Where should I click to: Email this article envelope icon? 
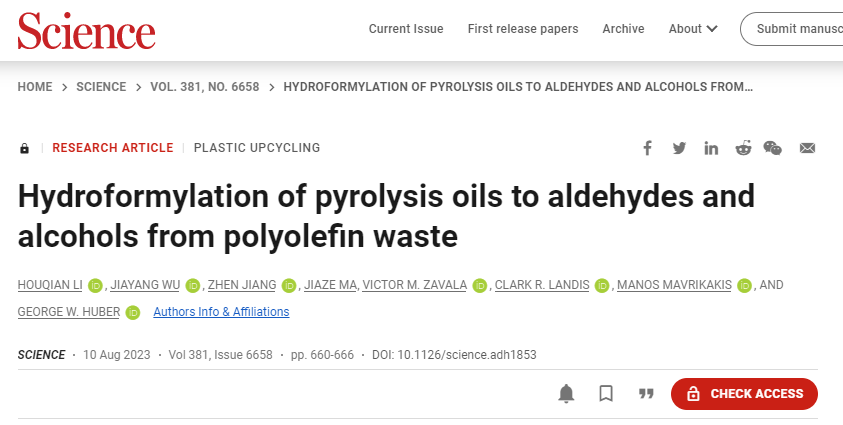807,148
